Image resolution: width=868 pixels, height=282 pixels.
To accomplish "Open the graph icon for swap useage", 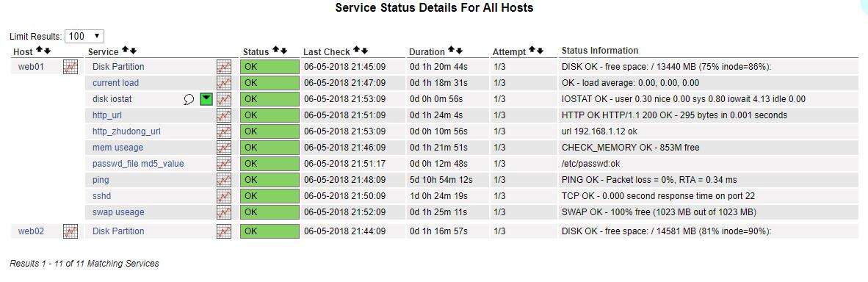I will pyautogui.click(x=224, y=212).
